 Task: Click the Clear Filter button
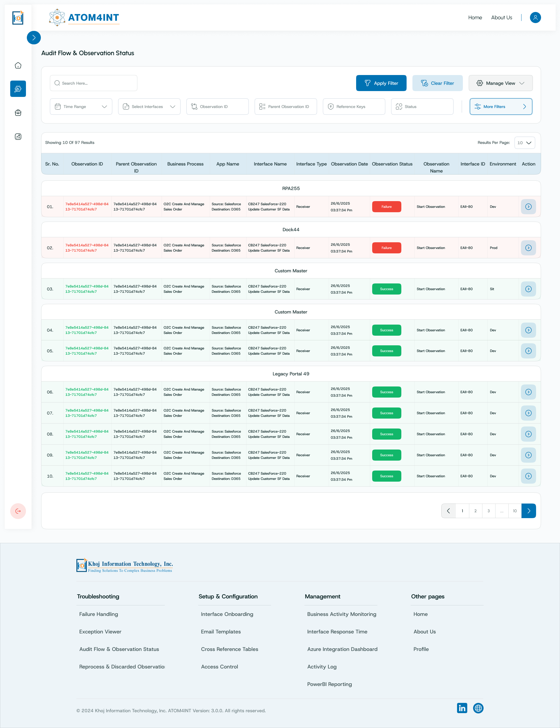437,83
